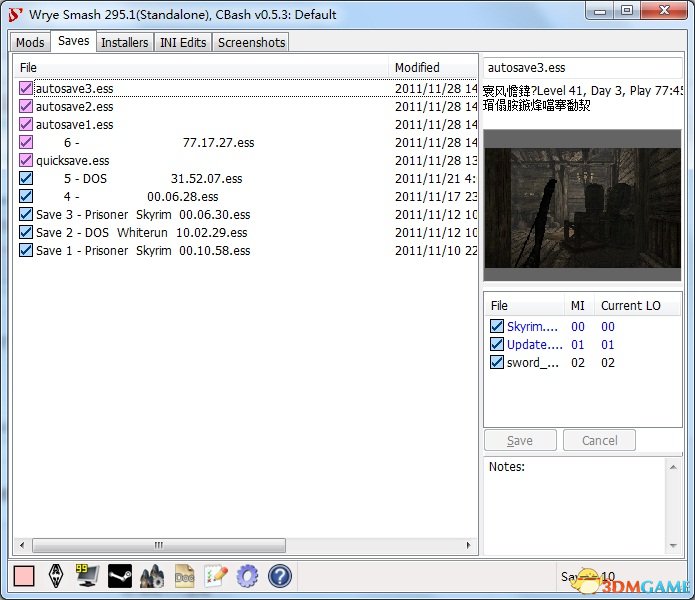The height and width of the screenshot is (600, 695).
Task: Click the save file name input field
Action: point(582,68)
